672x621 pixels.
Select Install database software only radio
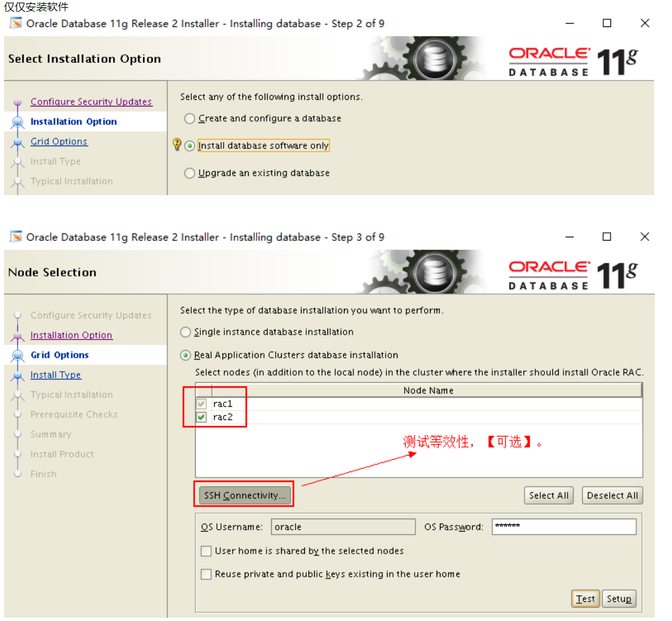[x=189, y=146]
